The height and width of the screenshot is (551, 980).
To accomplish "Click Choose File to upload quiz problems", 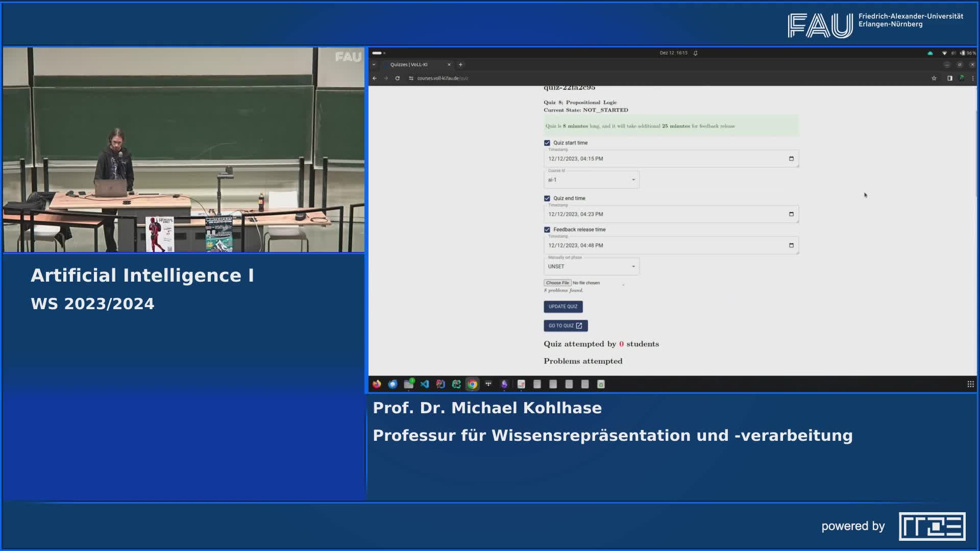I will [557, 283].
